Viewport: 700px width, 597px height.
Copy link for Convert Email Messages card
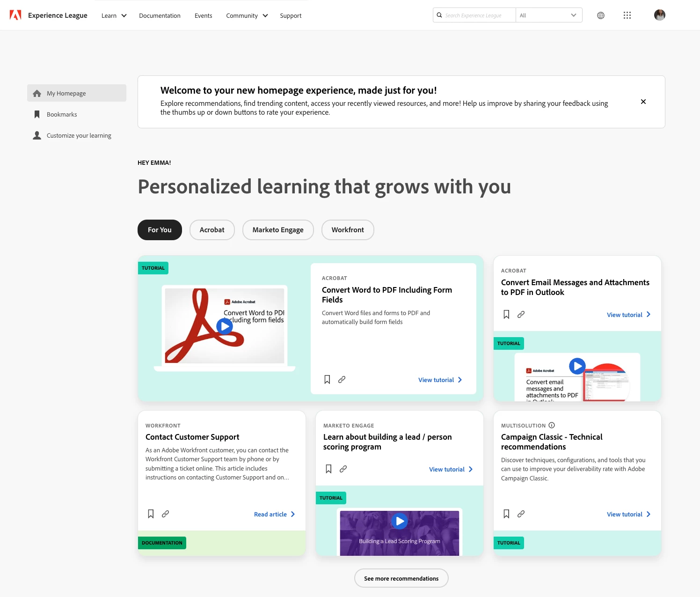521,315
